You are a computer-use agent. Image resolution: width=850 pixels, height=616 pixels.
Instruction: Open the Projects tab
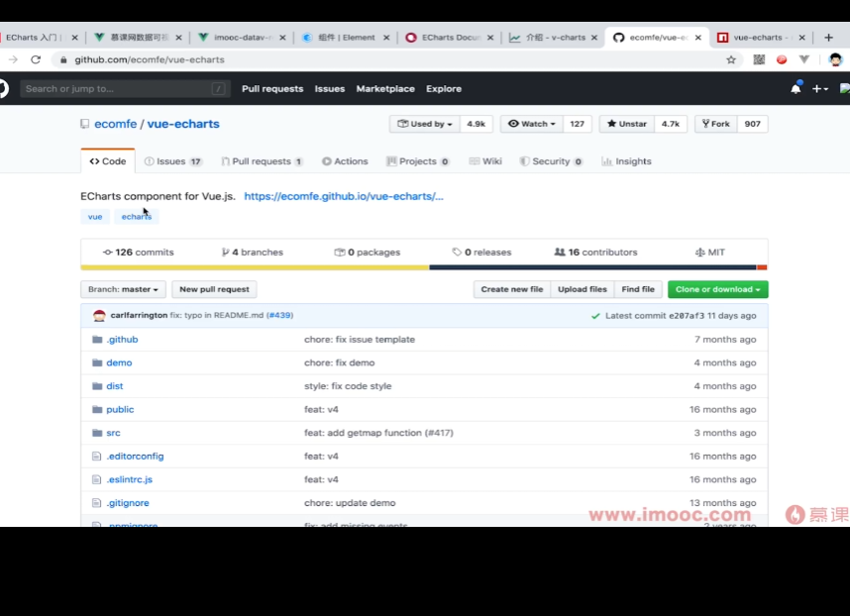pyautogui.click(x=417, y=161)
